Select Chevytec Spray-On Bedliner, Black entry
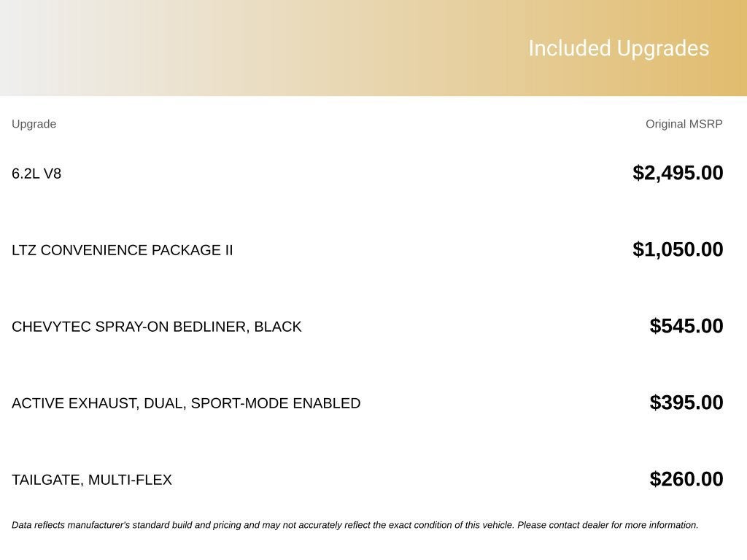 tap(156, 327)
